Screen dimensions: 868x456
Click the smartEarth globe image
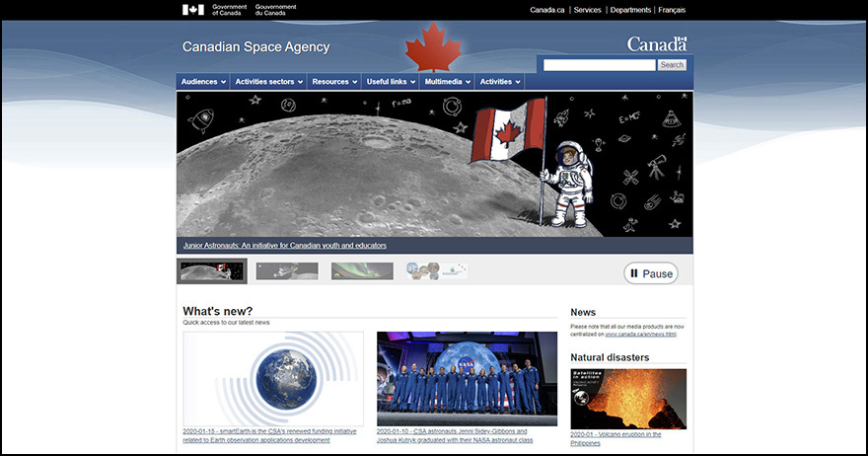pos(273,379)
